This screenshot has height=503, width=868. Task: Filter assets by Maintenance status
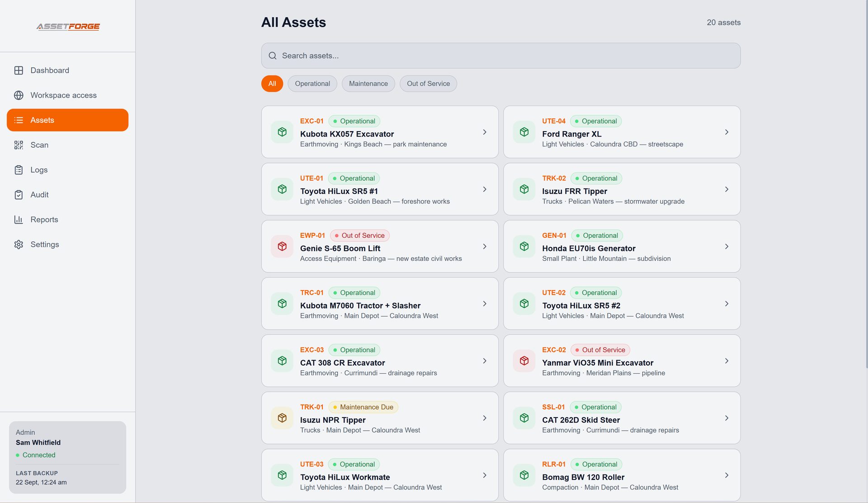click(368, 84)
